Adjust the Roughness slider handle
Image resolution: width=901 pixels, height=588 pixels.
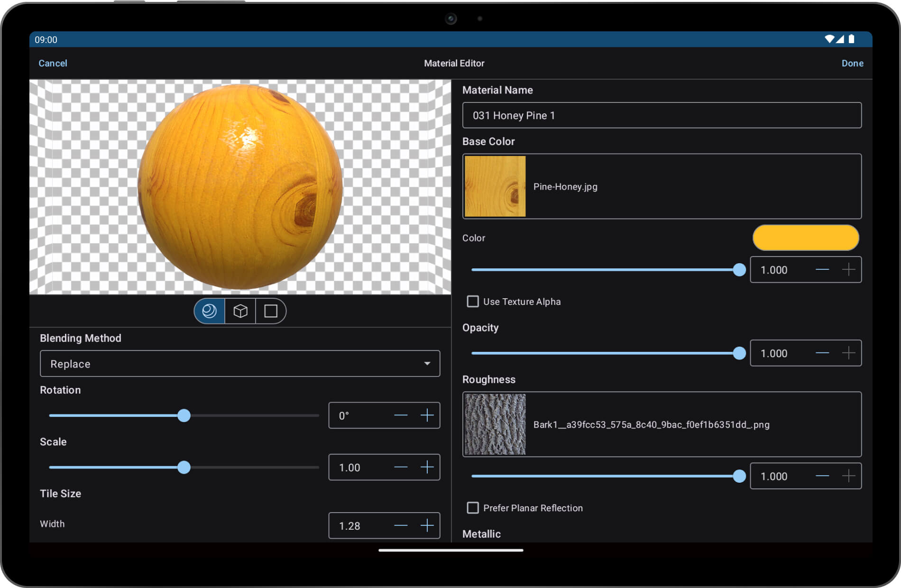(739, 476)
